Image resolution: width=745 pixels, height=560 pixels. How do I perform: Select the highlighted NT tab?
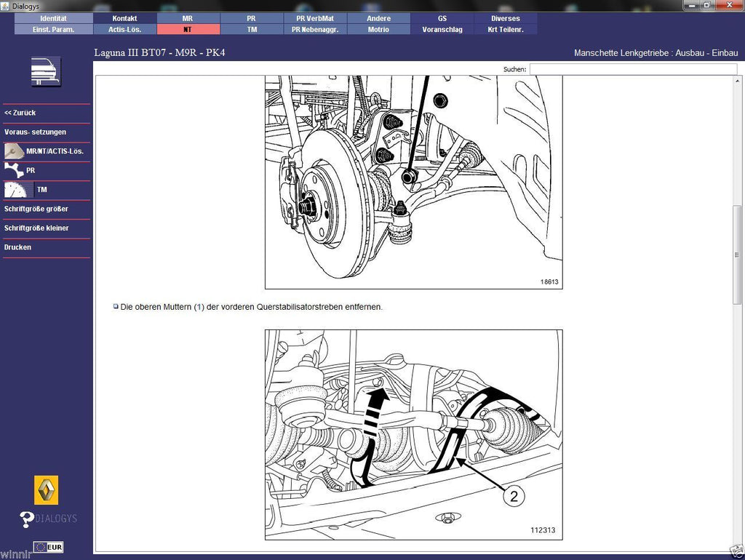[188, 29]
